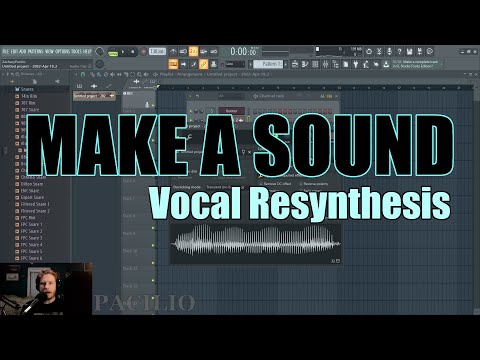Toggle the highlighted countdown before recording icon
The image size is (480, 360).
point(193,51)
